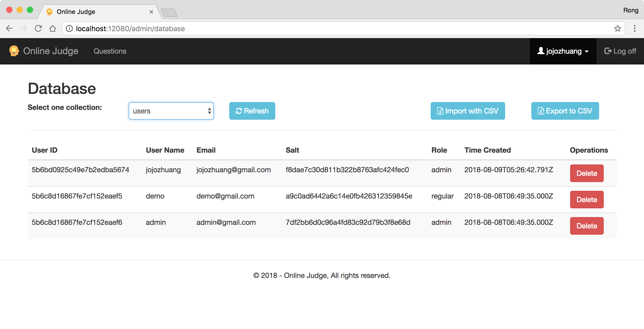Image resolution: width=644 pixels, height=329 pixels.
Task: Click the Refresh button
Action: (x=252, y=111)
